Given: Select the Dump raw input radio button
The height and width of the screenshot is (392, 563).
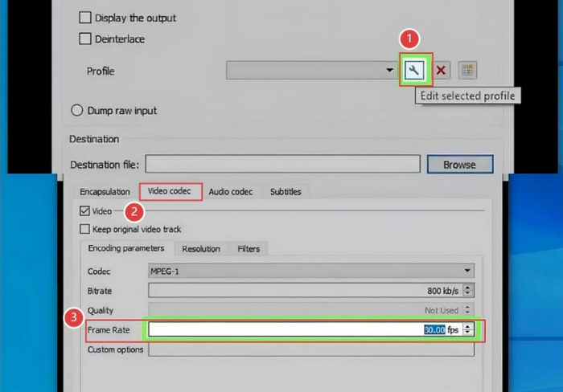Looking at the screenshot, I should [x=78, y=110].
